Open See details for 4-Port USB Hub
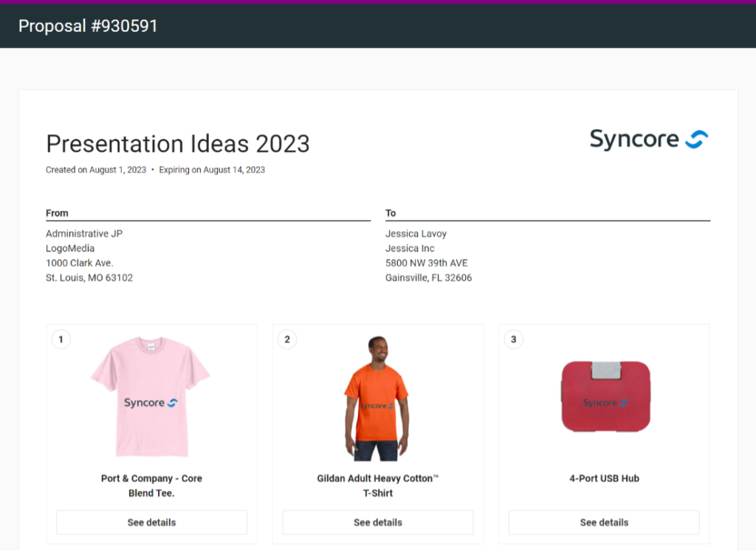 coord(604,522)
